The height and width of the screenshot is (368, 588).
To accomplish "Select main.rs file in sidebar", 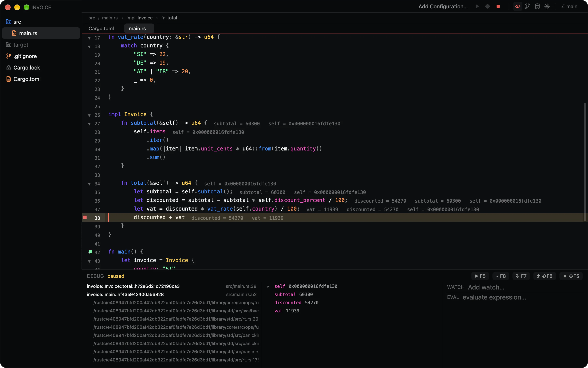I will pyautogui.click(x=41, y=33).
